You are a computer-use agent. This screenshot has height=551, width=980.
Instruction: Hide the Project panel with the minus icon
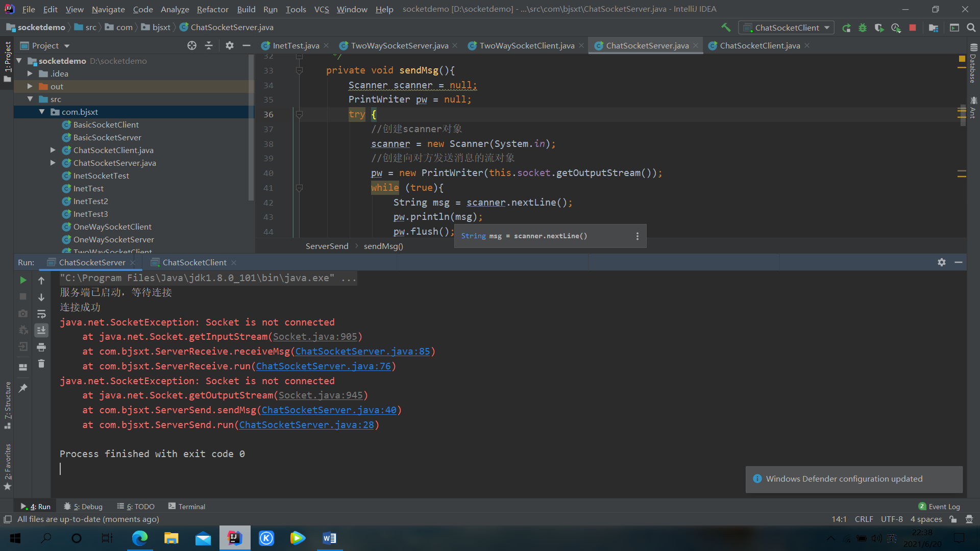click(x=247, y=45)
